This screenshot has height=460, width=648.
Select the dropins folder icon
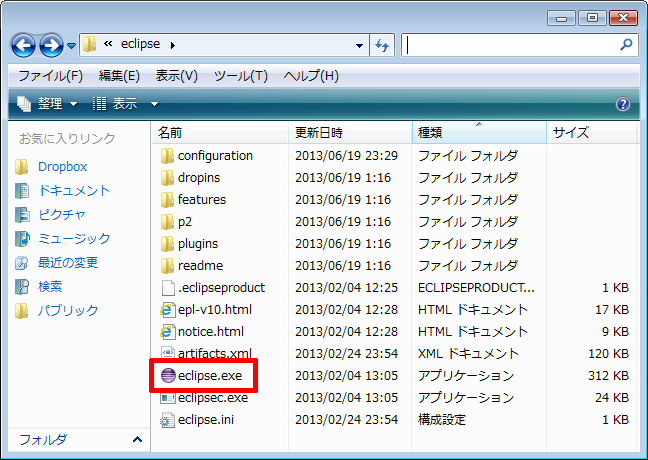pos(167,178)
